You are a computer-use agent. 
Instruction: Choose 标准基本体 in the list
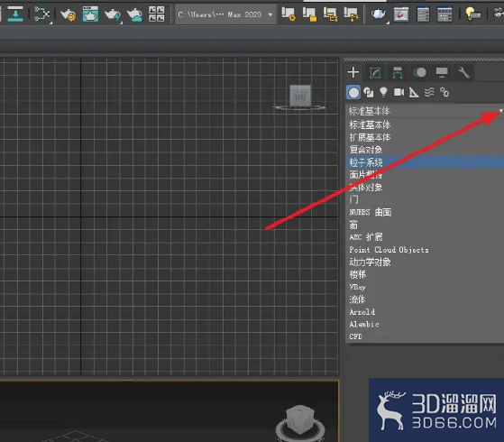pyautogui.click(x=425, y=124)
